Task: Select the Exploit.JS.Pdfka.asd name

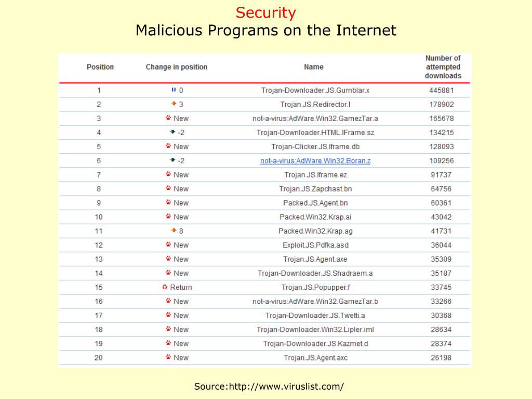Action: 315,245
